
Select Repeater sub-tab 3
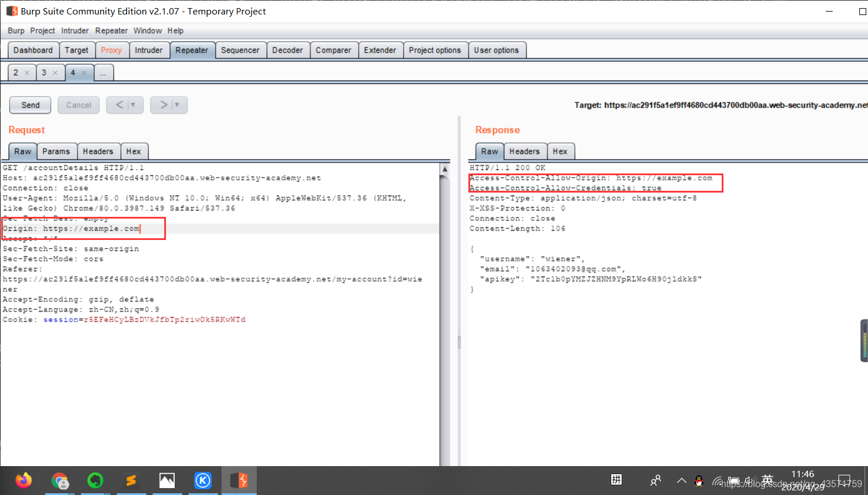click(44, 73)
